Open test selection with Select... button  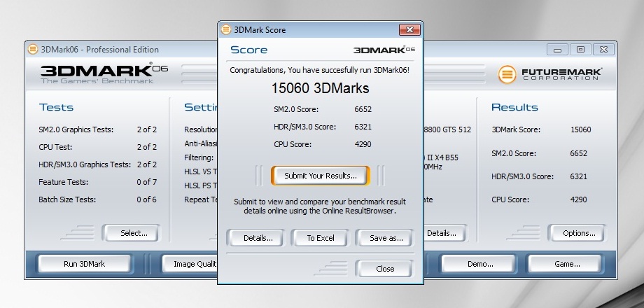pos(134,233)
